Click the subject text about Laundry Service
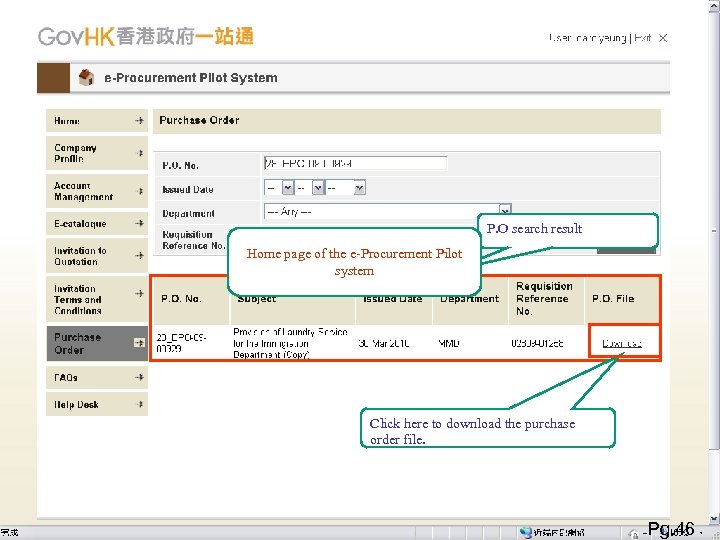720x540 pixels. (x=290, y=343)
